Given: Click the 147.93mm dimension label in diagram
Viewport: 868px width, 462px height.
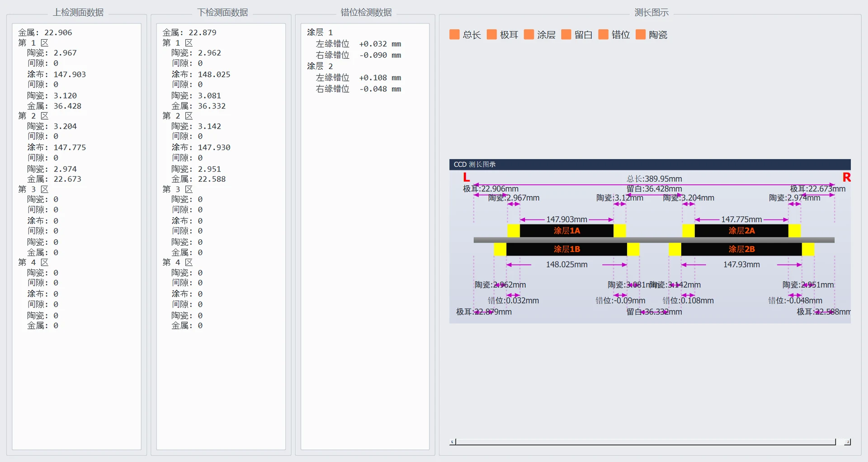Looking at the screenshot, I should click(x=741, y=265).
